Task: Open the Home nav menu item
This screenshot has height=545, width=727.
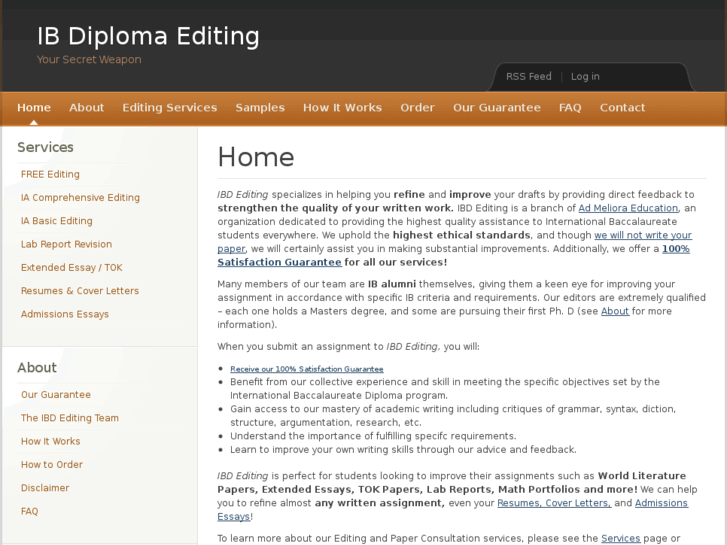Action: (x=34, y=108)
